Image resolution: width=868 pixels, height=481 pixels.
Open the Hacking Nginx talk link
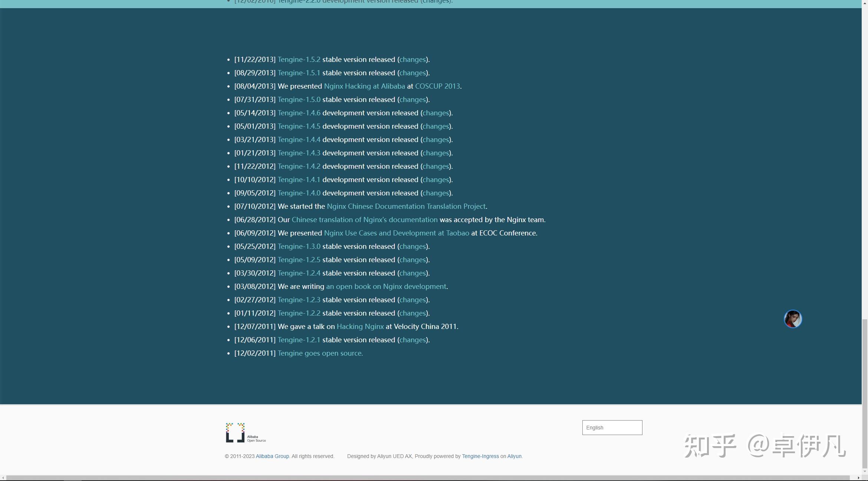[x=360, y=327]
